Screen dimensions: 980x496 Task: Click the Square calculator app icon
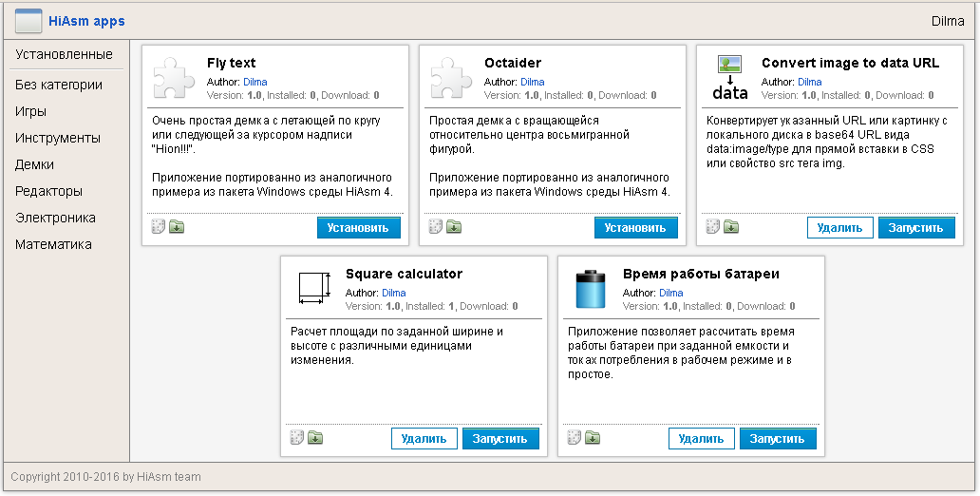(x=312, y=288)
